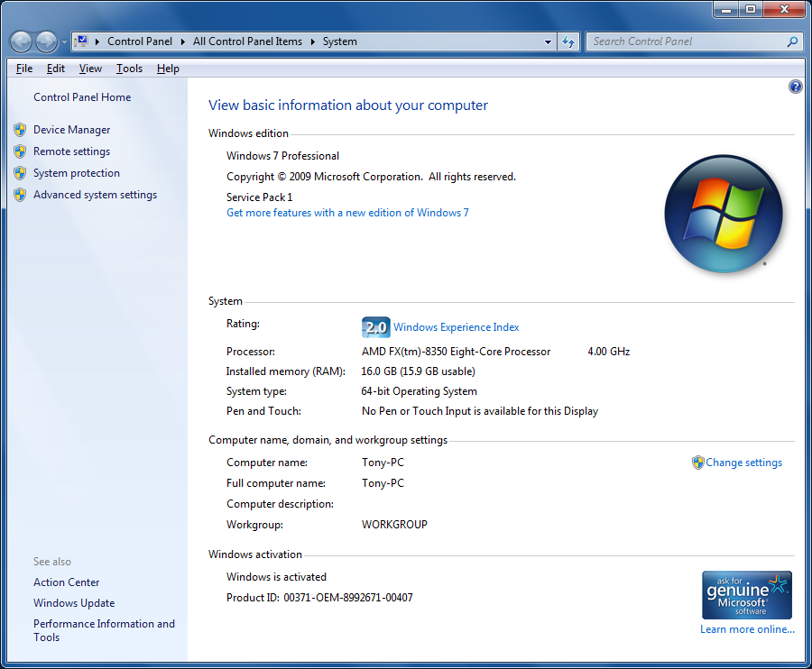Open Windows Update under See also
Screen dimensions: 812x669
(74, 603)
